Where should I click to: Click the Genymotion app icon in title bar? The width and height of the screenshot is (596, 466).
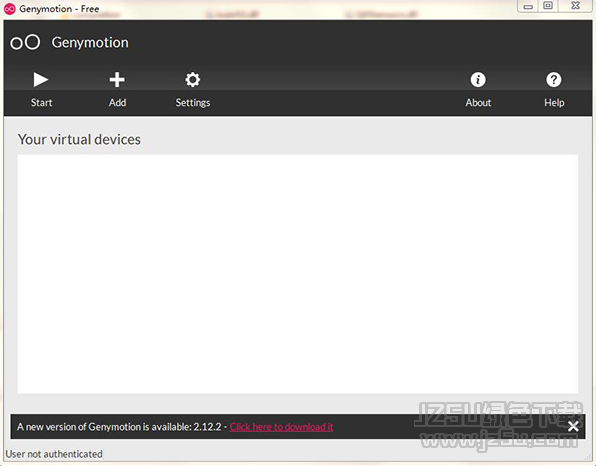10,9
